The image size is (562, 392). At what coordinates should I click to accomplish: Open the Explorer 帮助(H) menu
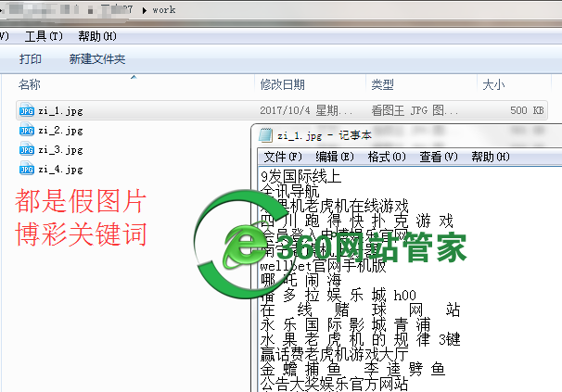point(97,36)
